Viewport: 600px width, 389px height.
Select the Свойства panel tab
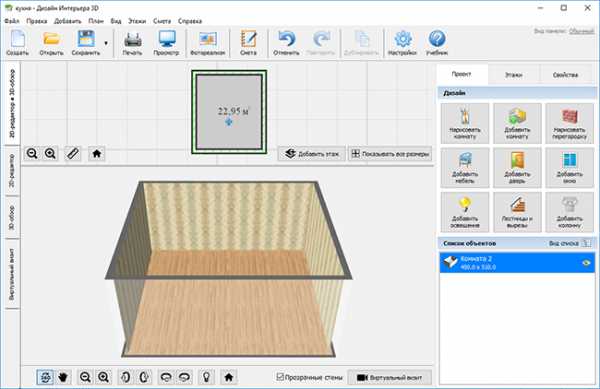point(566,75)
